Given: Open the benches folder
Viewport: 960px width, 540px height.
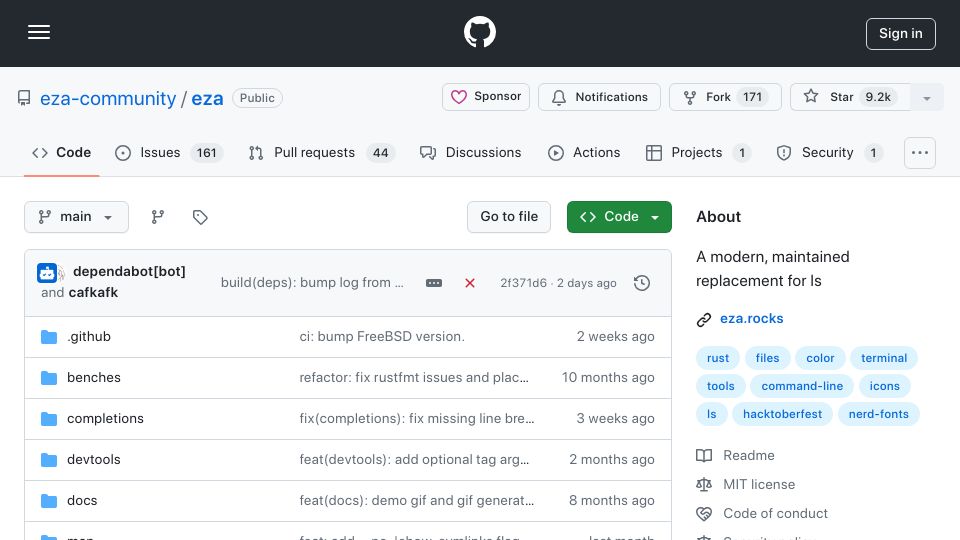Looking at the screenshot, I should coord(94,377).
